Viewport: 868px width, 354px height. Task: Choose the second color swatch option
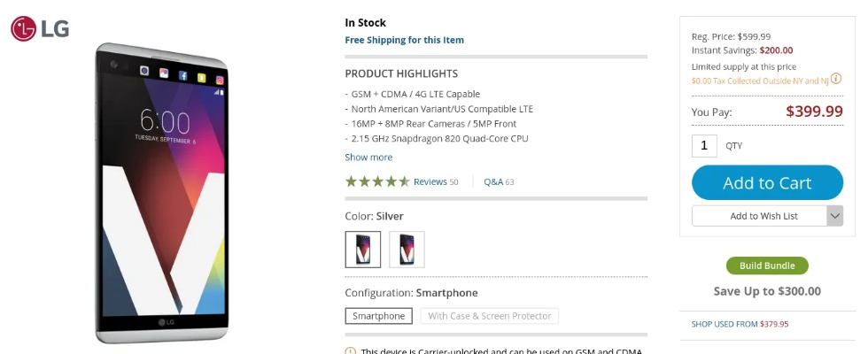pyautogui.click(x=407, y=250)
